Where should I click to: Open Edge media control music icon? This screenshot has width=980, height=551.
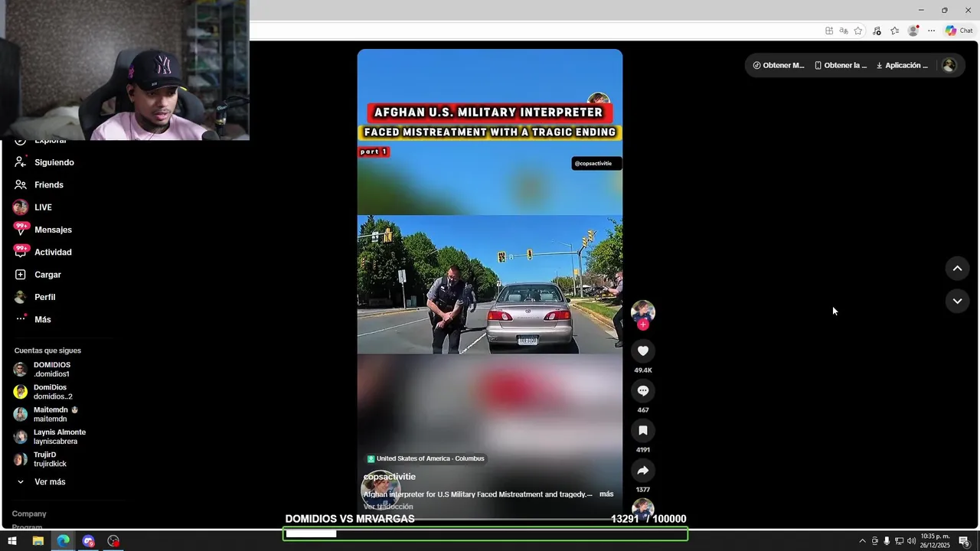(877, 31)
